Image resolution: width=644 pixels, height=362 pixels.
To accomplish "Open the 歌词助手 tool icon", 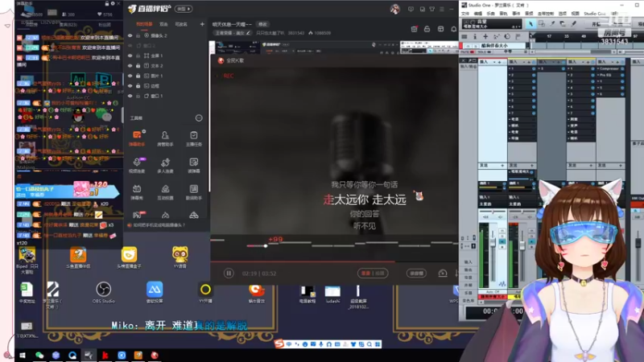I will [193, 191].
